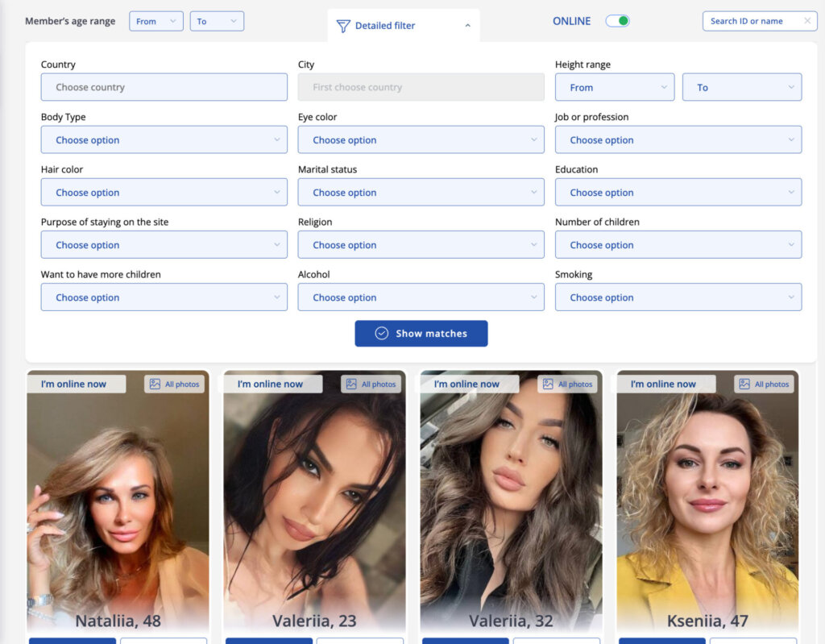The width and height of the screenshot is (825, 644).
Task: Open the age range From dropdown
Action: pos(155,21)
